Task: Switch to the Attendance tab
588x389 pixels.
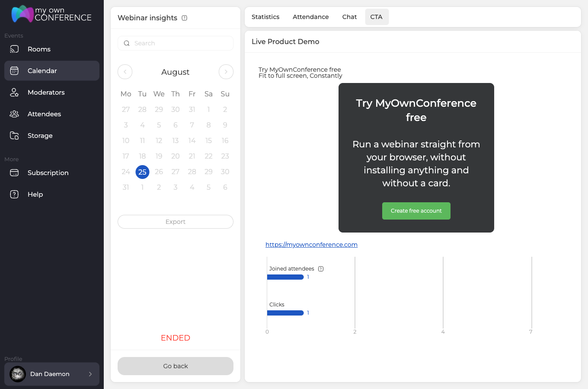Action: pyautogui.click(x=311, y=17)
